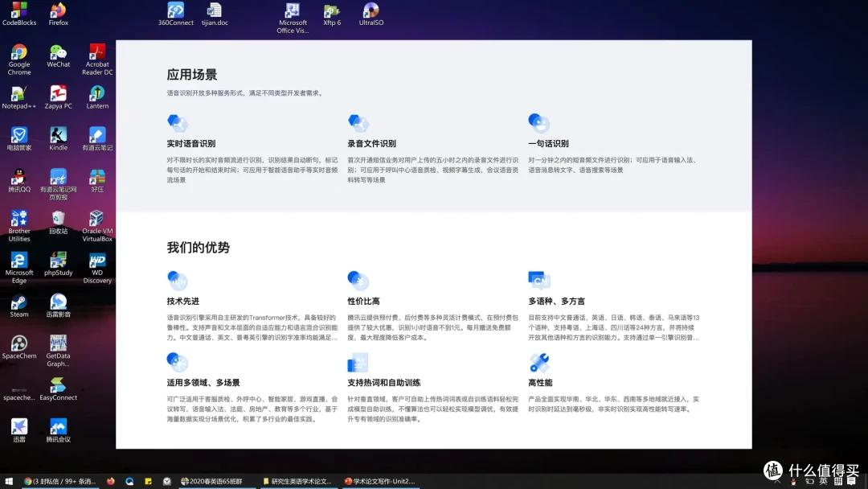Click the QQ penguin tray icon
Image resolution: width=868 pixels, height=489 pixels.
[x=793, y=482]
